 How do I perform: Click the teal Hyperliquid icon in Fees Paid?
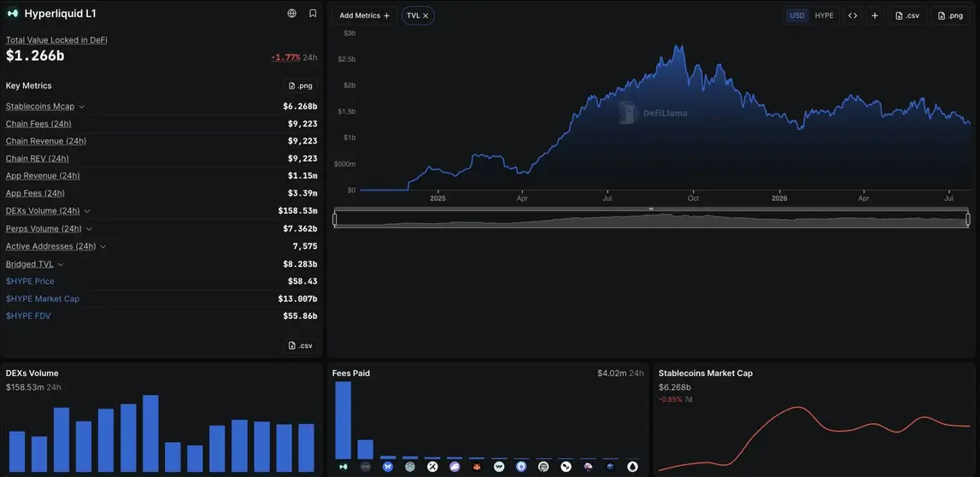(x=343, y=467)
